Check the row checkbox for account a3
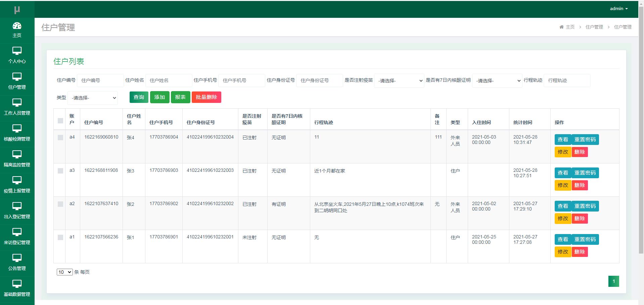 [60, 171]
